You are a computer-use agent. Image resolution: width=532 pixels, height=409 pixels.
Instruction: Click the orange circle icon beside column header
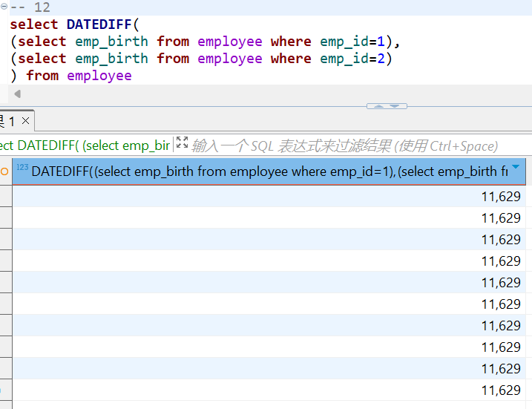coord(4,171)
